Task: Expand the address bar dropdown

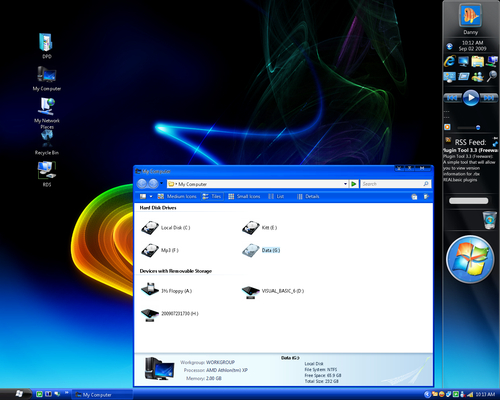Action: [345, 184]
